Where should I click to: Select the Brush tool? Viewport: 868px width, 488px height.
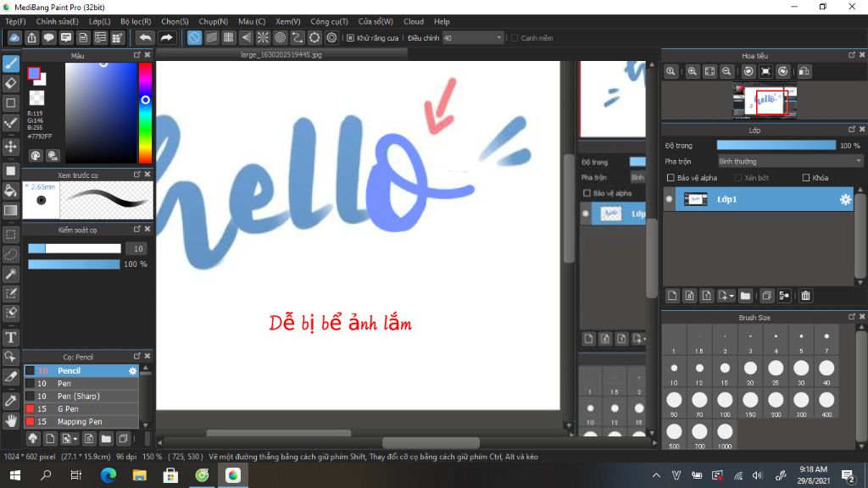click(11, 64)
